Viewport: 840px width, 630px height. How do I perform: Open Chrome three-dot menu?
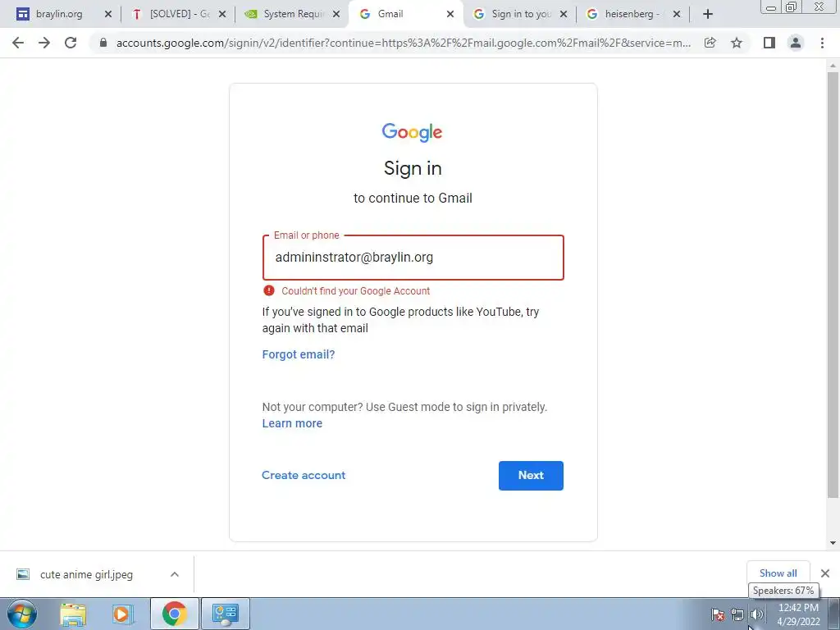(x=822, y=43)
